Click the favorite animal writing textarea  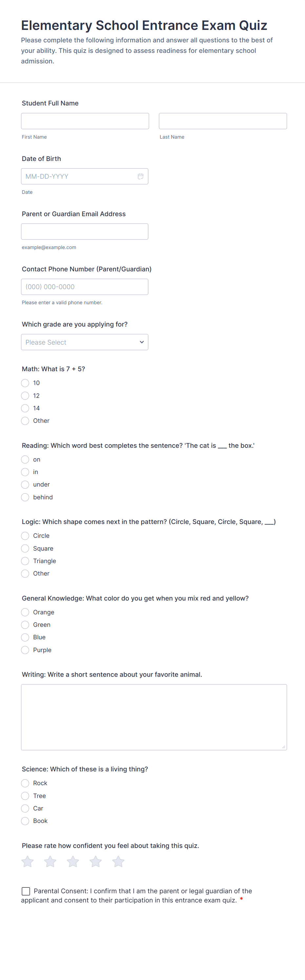[154, 717]
